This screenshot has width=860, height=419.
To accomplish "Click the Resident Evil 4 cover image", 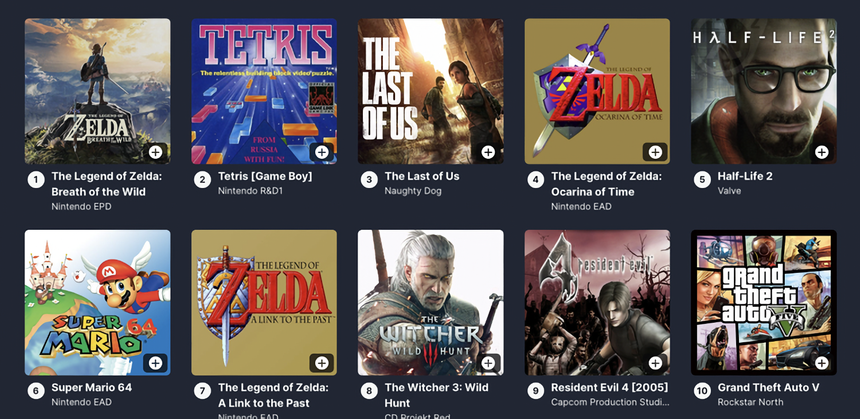I will [x=597, y=302].
